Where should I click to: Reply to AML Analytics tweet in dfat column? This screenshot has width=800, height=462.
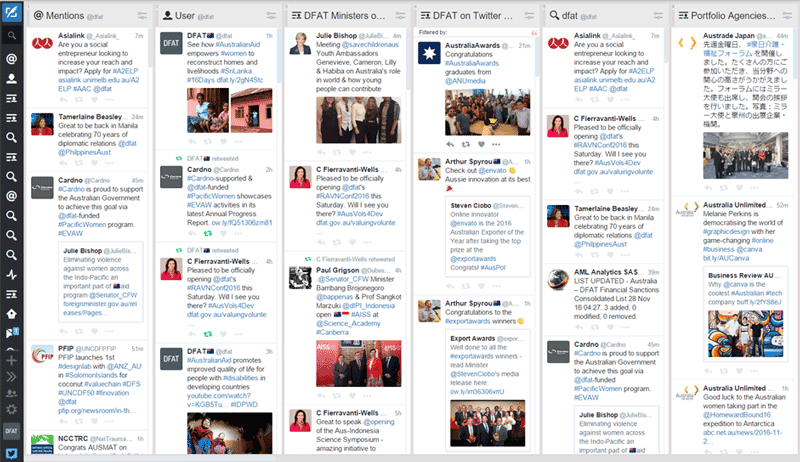tap(579, 327)
